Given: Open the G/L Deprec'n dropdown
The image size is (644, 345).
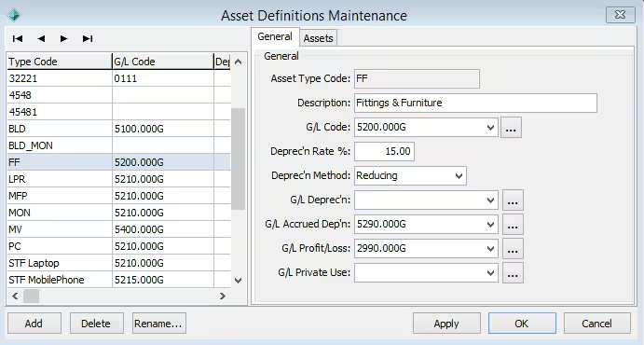Looking at the screenshot, I should 490,200.
